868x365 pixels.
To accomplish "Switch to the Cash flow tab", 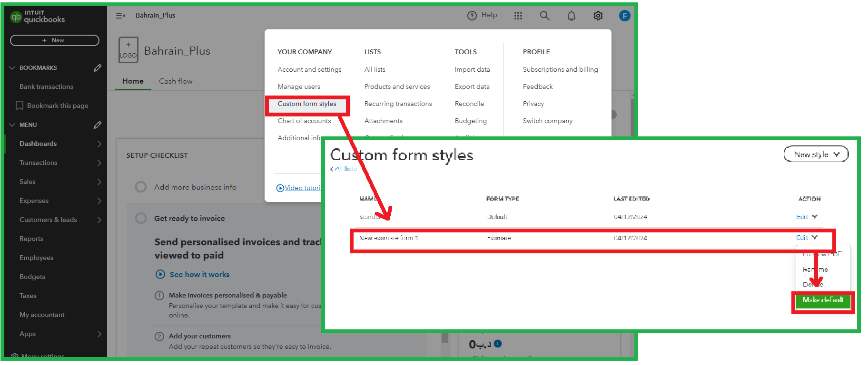I will pos(176,81).
